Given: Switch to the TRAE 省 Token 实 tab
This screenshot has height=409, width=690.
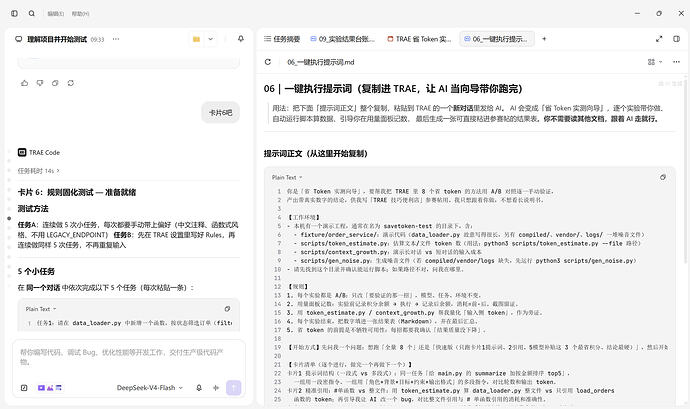Looking at the screenshot, I should 419,39.
